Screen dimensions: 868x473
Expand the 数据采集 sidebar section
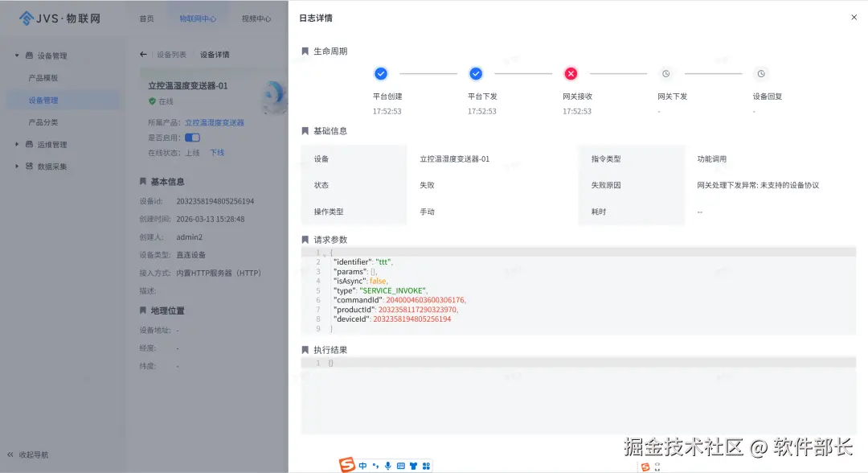[18, 166]
